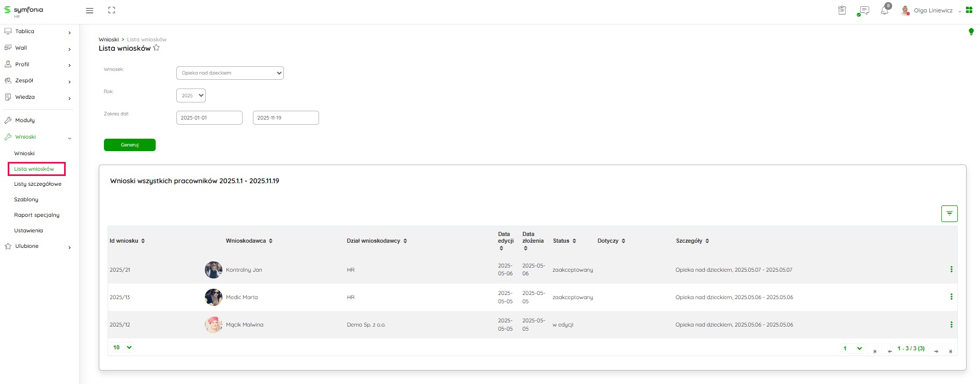The height and width of the screenshot is (384, 980).
Task: Open the green app grid icon
Action: (x=969, y=10)
